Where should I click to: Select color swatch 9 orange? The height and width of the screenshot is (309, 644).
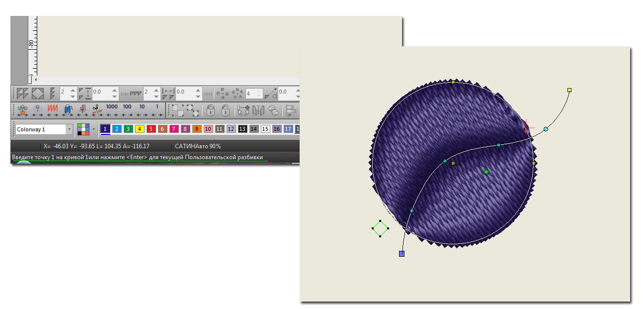click(x=197, y=129)
